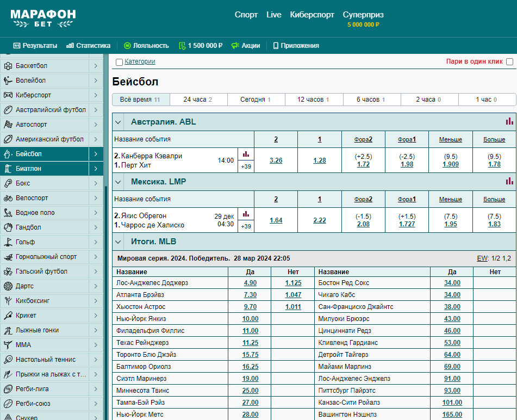Click the 1 500 000 ₽ bonus icon

click(x=182, y=46)
